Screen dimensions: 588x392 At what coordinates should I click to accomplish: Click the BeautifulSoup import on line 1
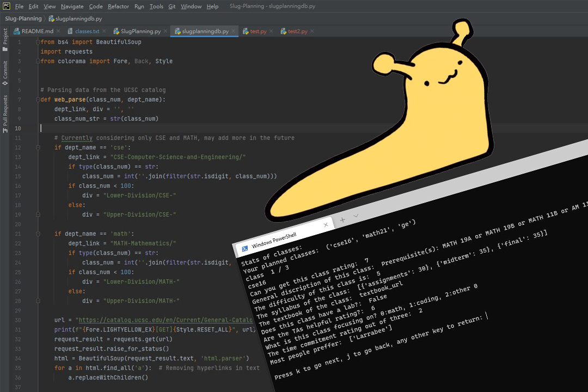[119, 42]
